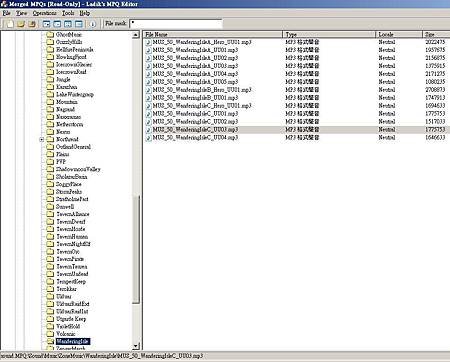Select the LakeWintergrasp folder
This screenshot has width=450, height=362.
[x=75, y=94]
